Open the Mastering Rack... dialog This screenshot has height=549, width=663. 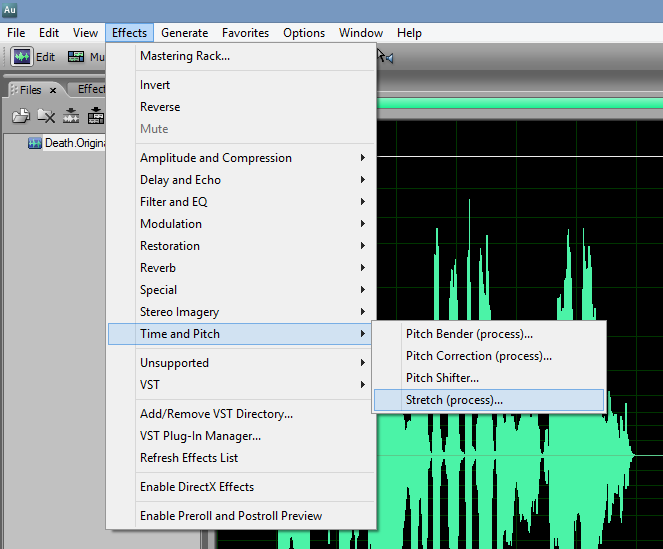pyautogui.click(x=185, y=56)
